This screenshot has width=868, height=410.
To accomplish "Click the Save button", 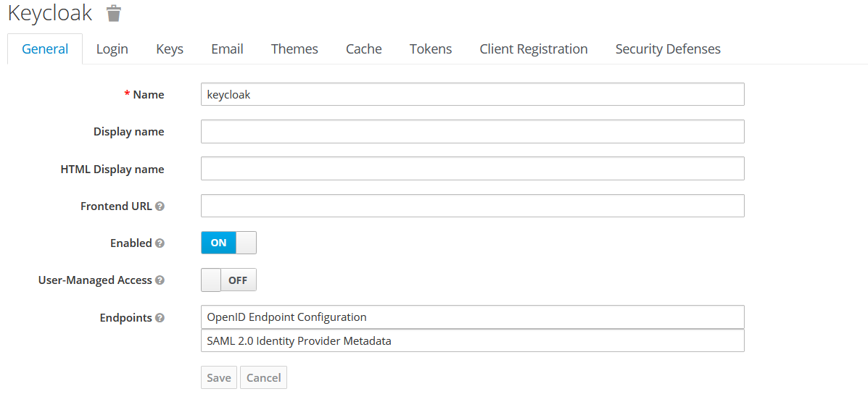I will pos(219,377).
